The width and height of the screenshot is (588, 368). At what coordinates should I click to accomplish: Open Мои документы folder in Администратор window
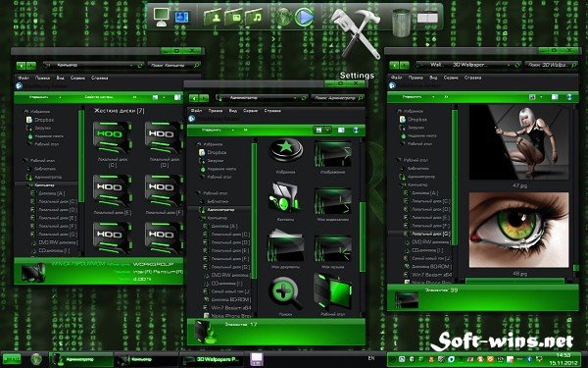coord(285,245)
